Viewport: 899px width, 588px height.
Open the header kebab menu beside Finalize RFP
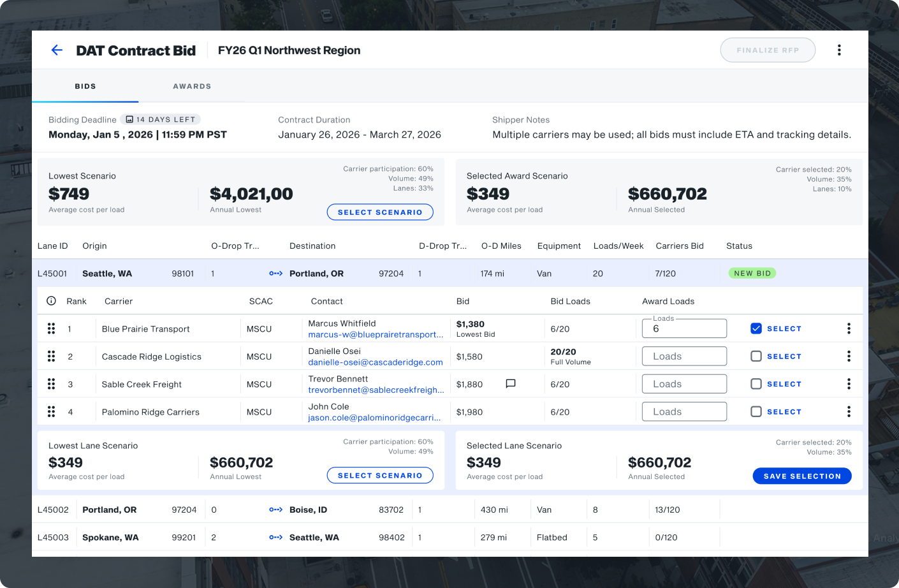coord(839,50)
